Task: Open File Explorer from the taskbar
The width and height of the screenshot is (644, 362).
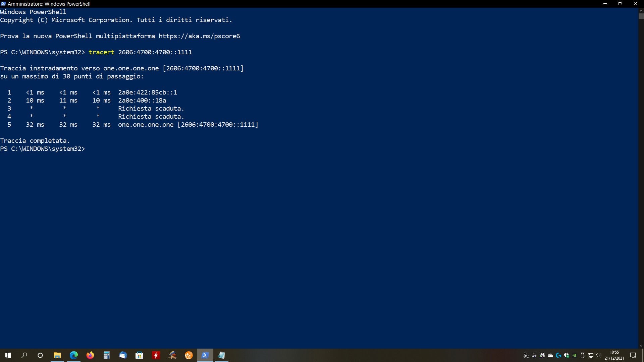Action: coord(57,355)
